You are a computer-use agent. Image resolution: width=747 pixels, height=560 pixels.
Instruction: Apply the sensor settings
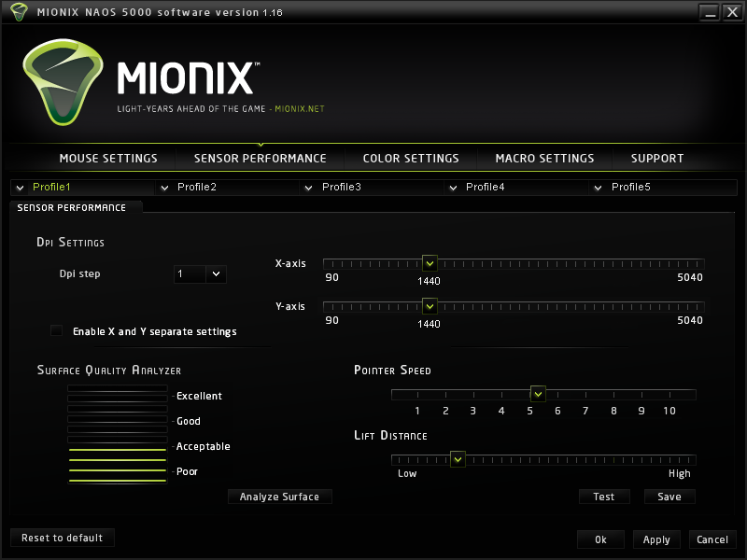[x=656, y=539]
